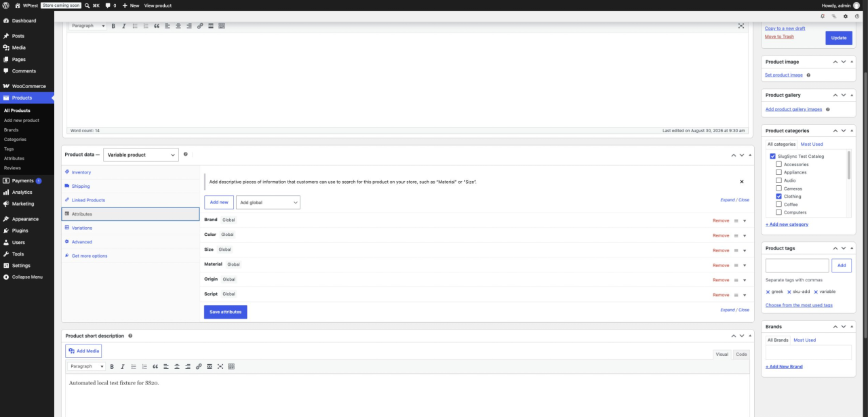Click Choose from the most used tags

799,305
